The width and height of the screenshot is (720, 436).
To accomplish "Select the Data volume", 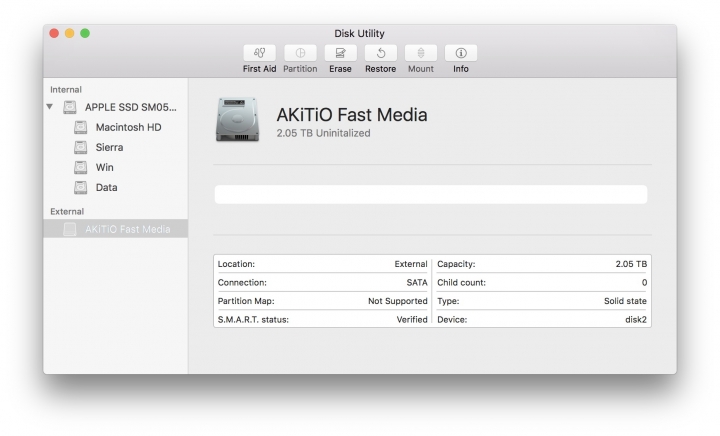I will [106, 188].
